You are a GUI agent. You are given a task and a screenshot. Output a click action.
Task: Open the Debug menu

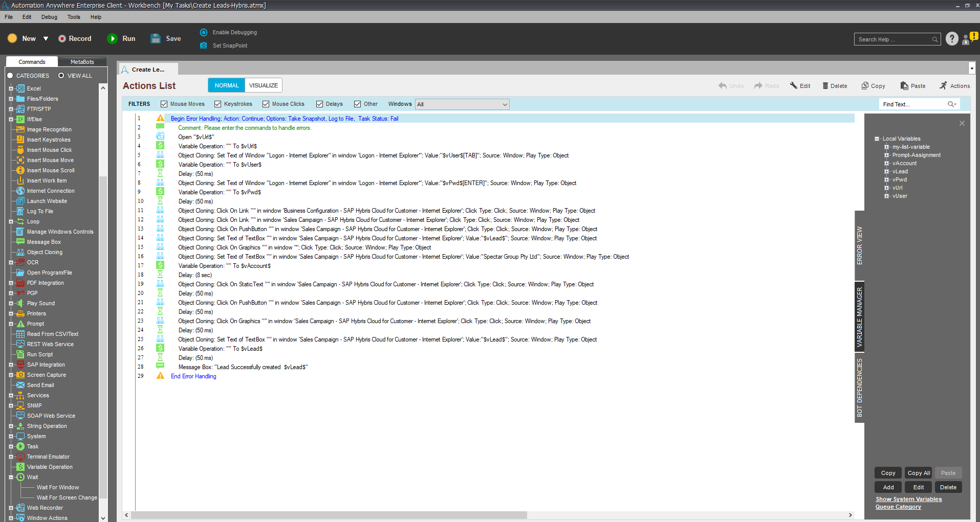click(49, 17)
